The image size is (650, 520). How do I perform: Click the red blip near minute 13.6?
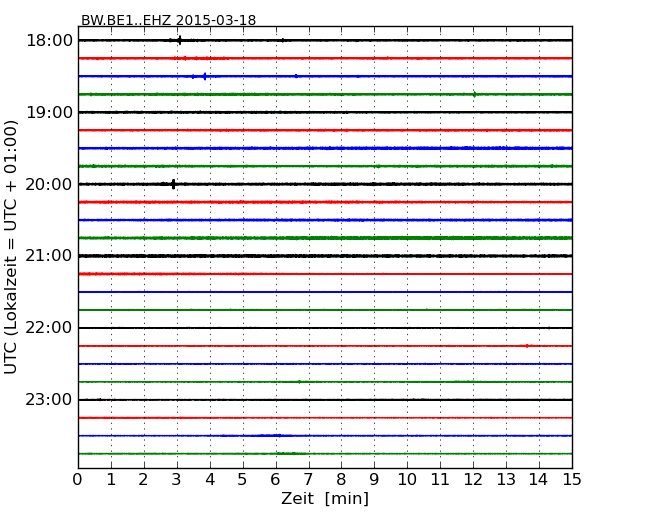tap(527, 346)
